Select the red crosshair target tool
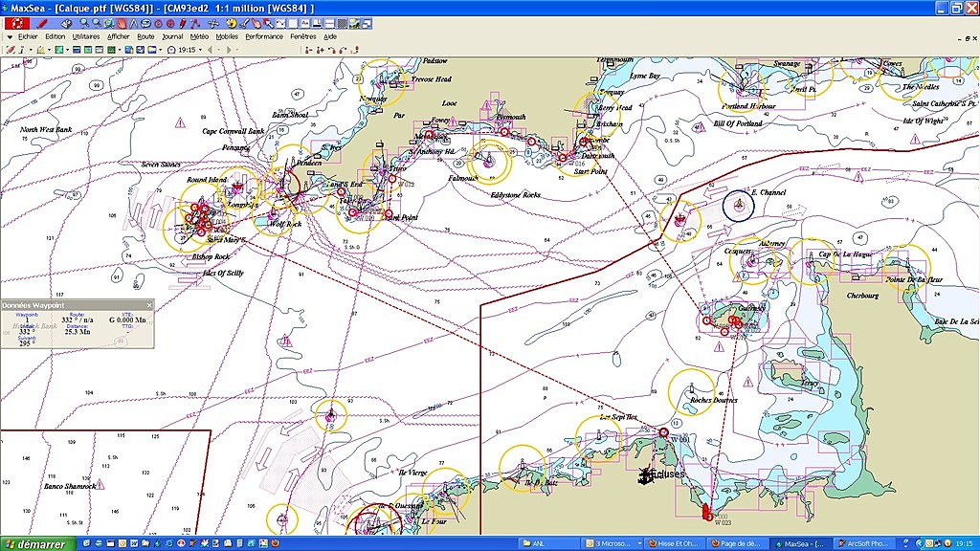Image resolution: width=980 pixels, height=551 pixels. [170, 24]
